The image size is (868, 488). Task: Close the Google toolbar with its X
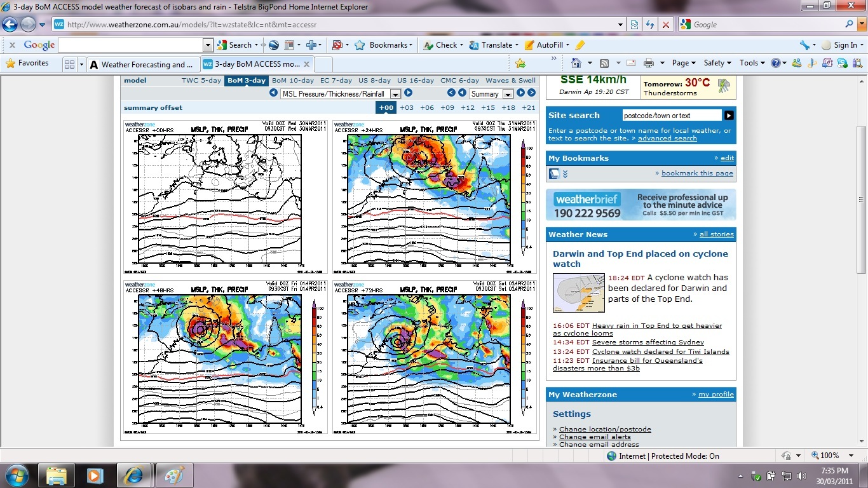click(x=12, y=45)
